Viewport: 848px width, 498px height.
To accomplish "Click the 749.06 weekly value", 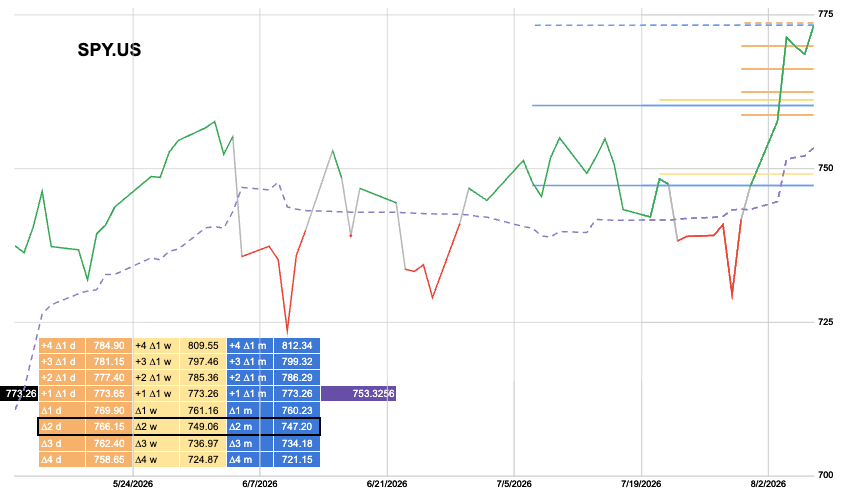I will [x=203, y=427].
